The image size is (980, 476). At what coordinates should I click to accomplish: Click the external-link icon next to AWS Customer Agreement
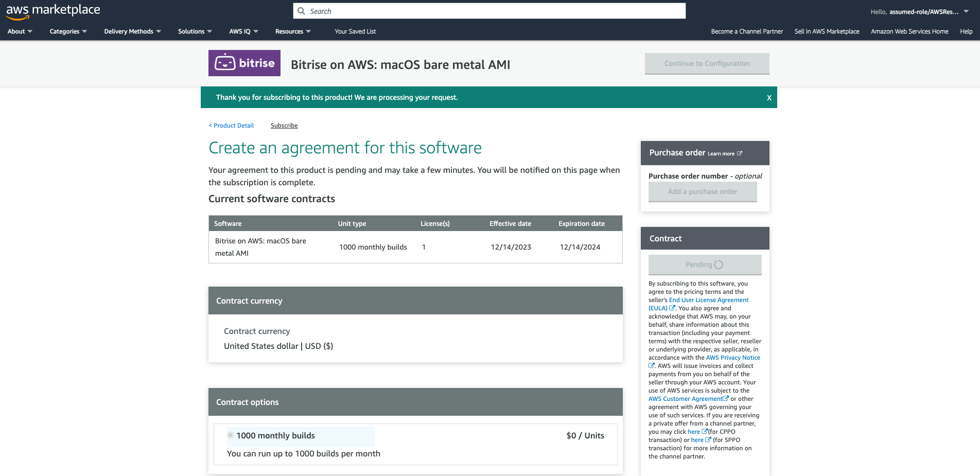point(726,398)
